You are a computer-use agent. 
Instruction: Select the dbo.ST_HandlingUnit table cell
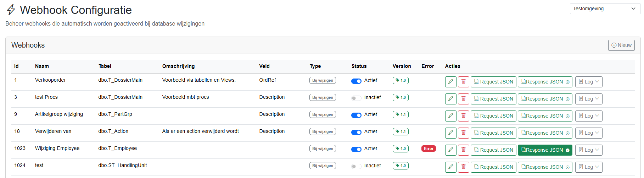(123, 165)
